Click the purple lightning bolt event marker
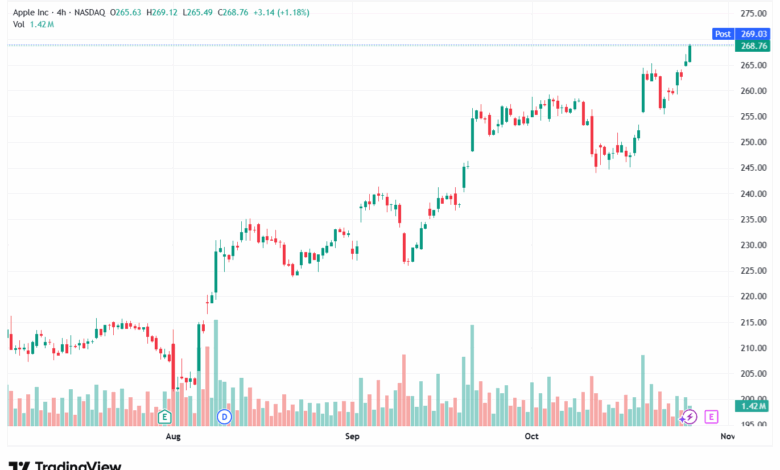 689,415
